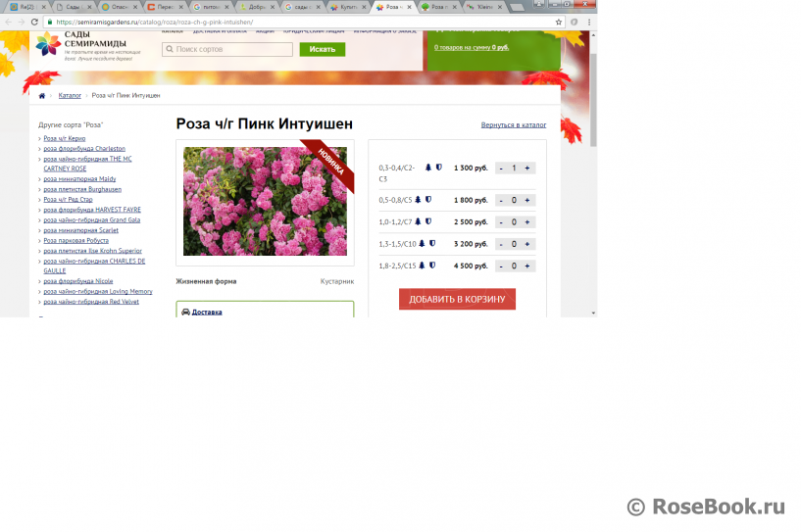Switch to the 'Добры' browser tab
The width and height of the screenshot is (801, 532).
coord(256,7)
